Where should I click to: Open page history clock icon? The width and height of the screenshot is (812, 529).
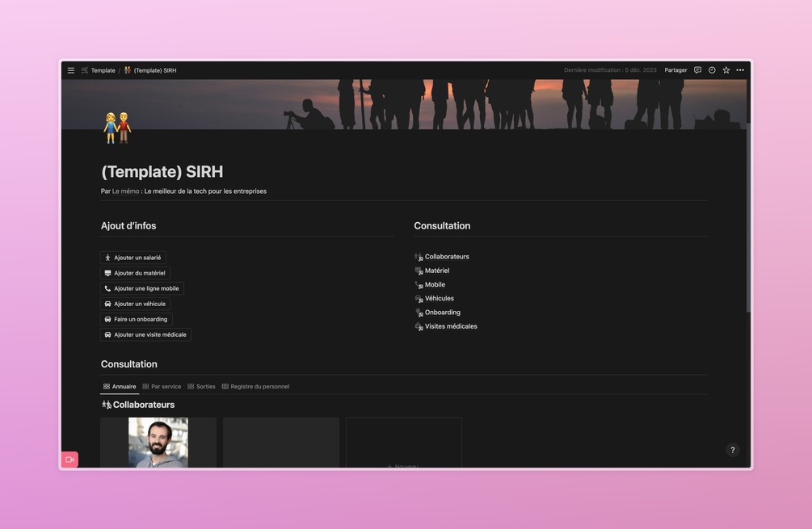(712, 70)
